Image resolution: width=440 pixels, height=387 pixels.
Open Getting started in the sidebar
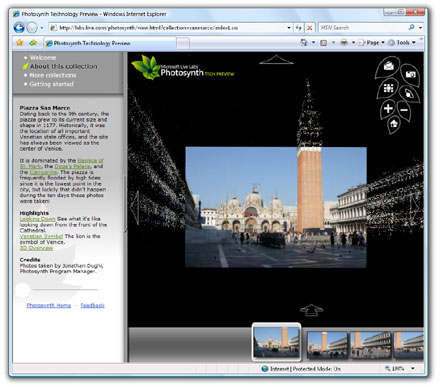point(51,84)
